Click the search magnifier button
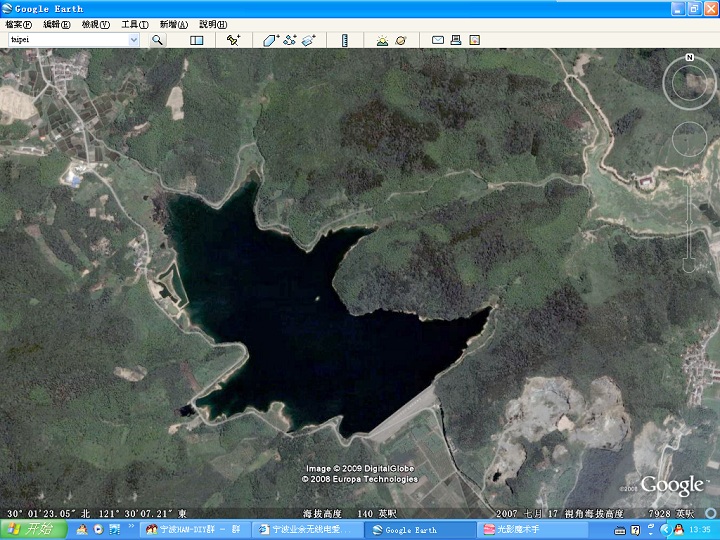 click(157, 40)
